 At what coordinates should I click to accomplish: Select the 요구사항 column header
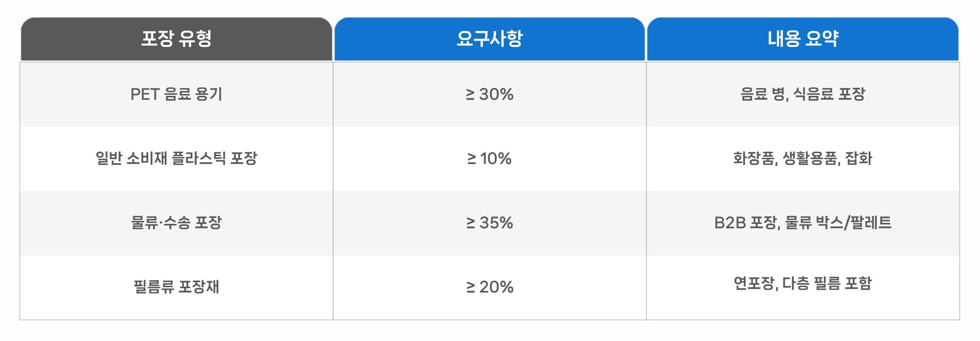[490, 39]
